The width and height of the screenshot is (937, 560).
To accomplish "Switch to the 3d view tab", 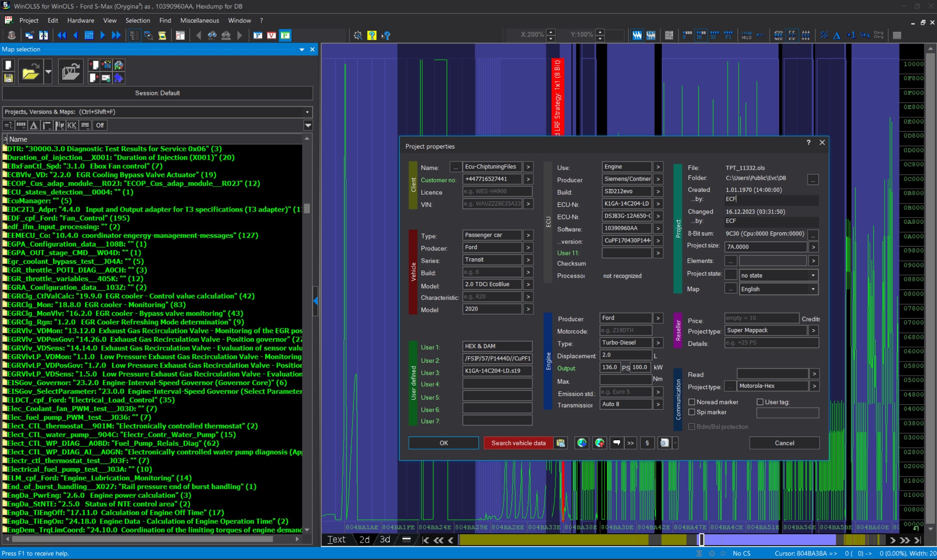I will tap(385, 539).
